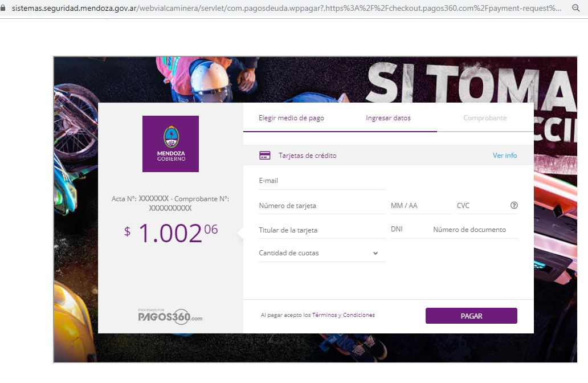Click the browser zoom magnifier icon

coord(576,8)
